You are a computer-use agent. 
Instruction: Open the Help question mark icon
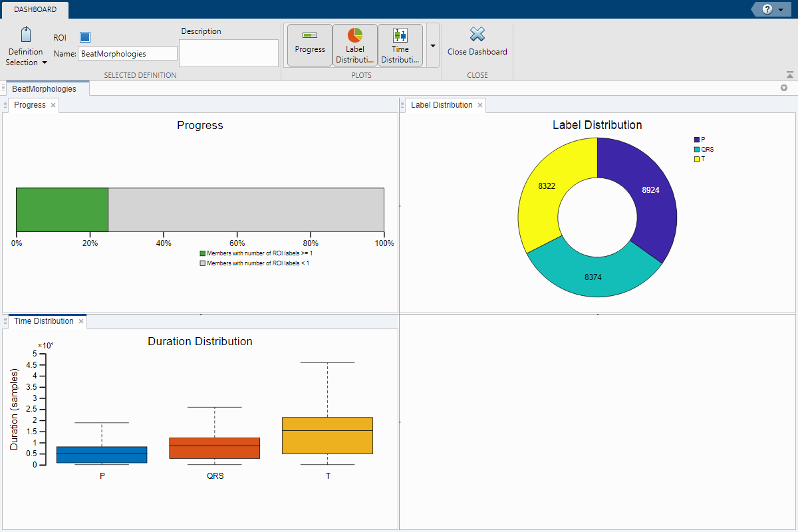point(767,9)
